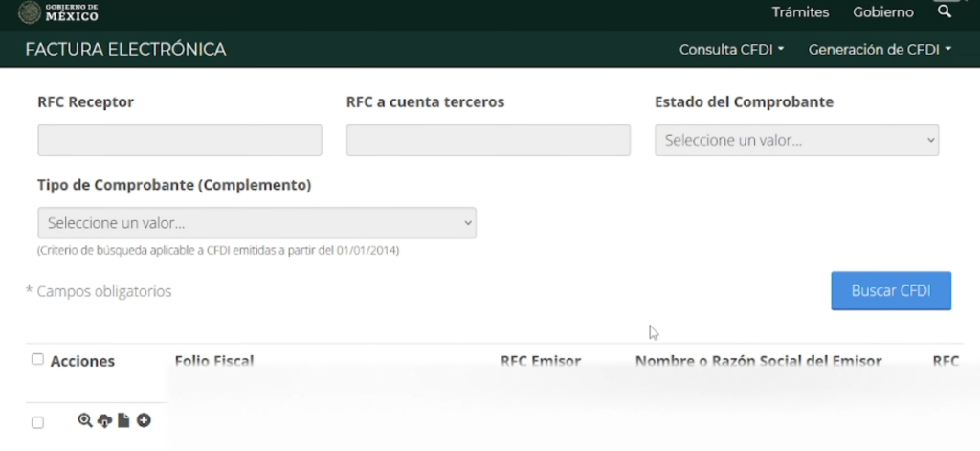Open the Trámites link in top bar
Image resolution: width=980 pixels, height=451 pixels.
tap(800, 12)
